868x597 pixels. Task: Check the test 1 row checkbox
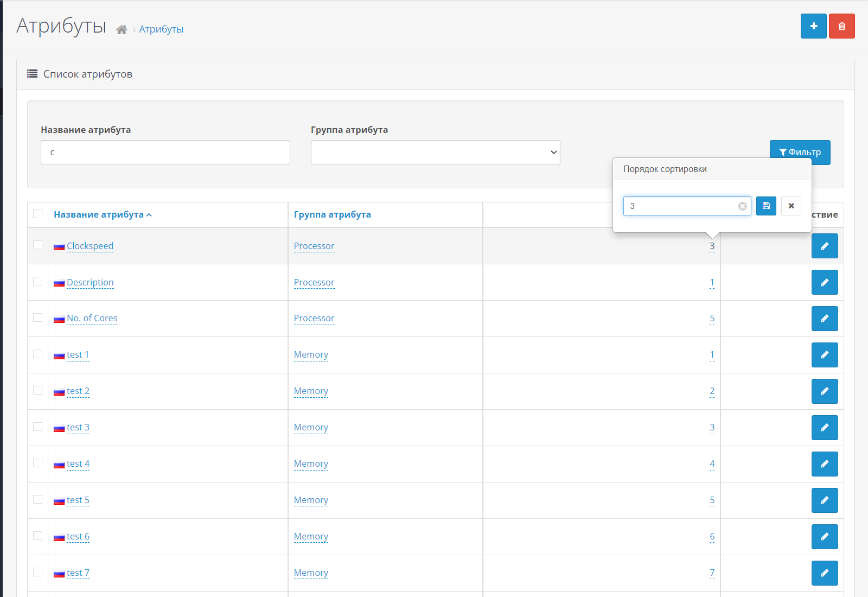point(37,354)
